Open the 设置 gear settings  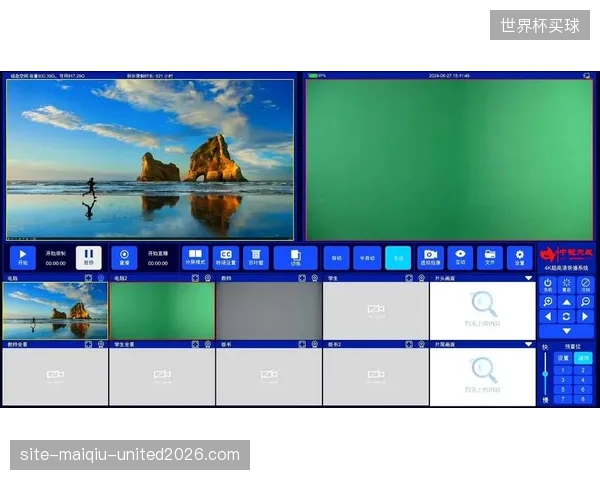click(519, 258)
